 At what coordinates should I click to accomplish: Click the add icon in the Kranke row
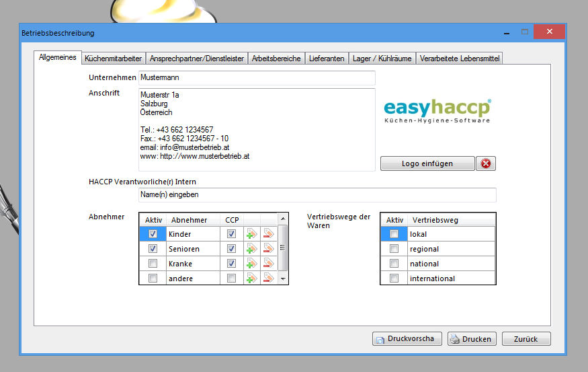pos(251,264)
